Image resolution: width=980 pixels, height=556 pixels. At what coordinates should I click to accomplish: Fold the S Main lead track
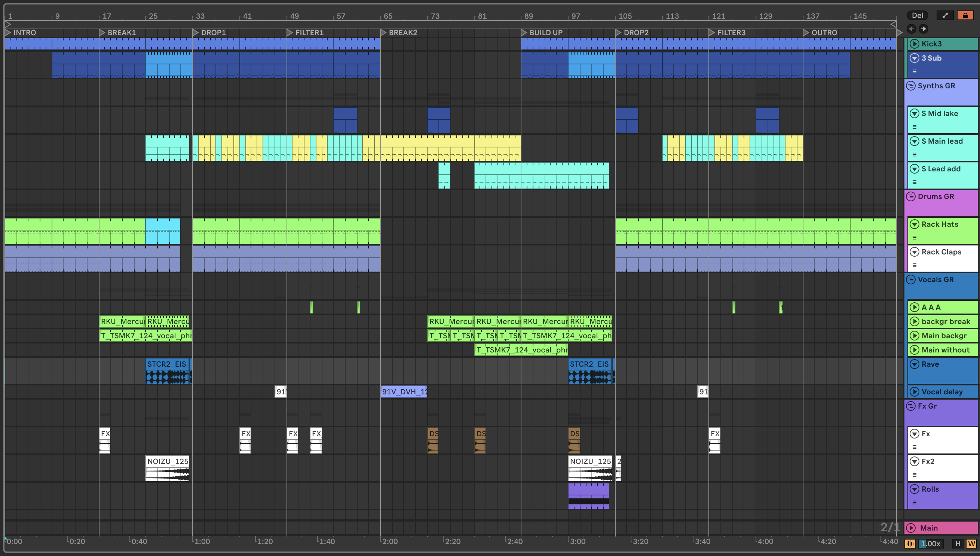pyautogui.click(x=914, y=141)
